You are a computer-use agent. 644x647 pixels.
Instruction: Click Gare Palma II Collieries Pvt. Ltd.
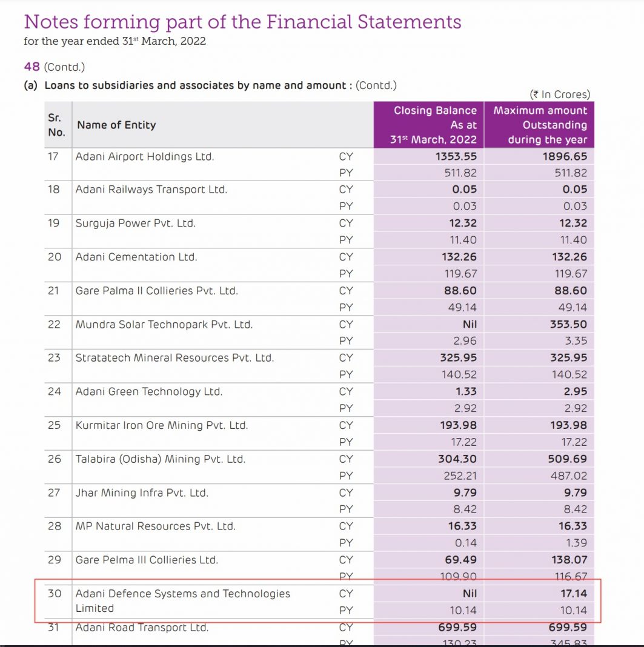157,291
